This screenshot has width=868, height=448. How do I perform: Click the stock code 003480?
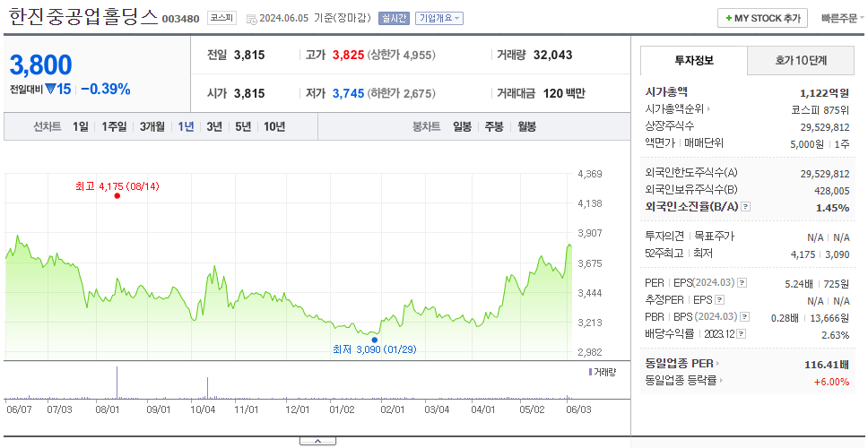pyautogui.click(x=180, y=19)
